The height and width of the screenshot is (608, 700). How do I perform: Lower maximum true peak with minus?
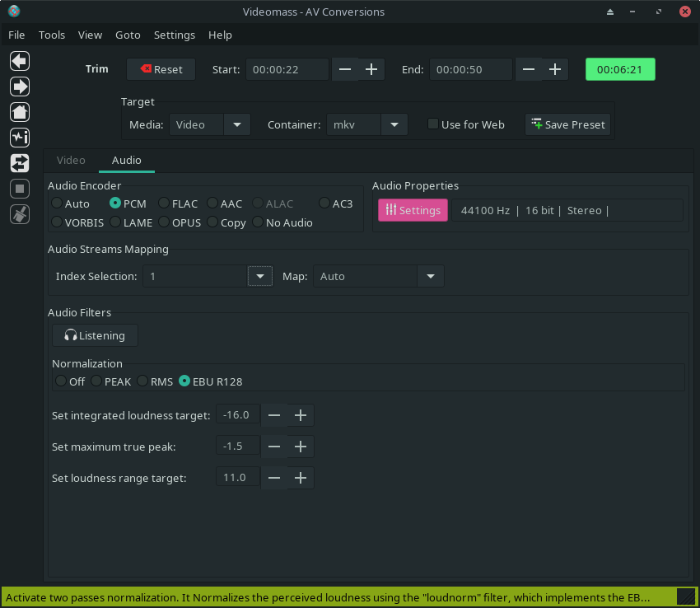[x=274, y=447]
